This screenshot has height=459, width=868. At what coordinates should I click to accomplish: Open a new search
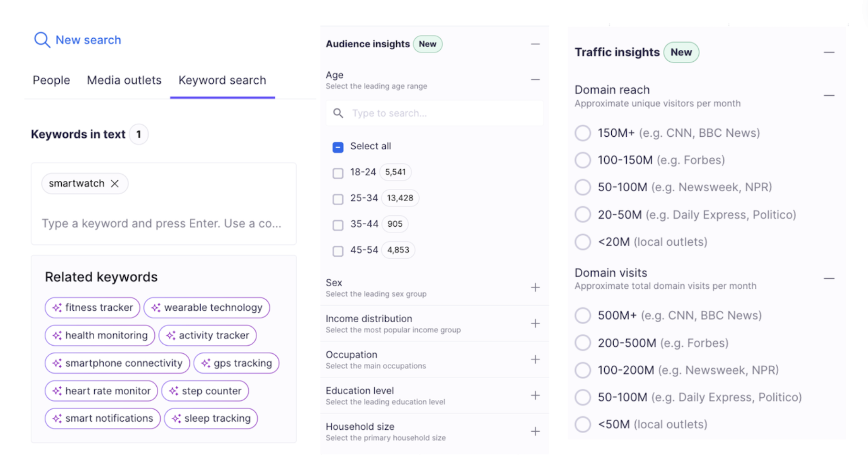(x=87, y=40)
